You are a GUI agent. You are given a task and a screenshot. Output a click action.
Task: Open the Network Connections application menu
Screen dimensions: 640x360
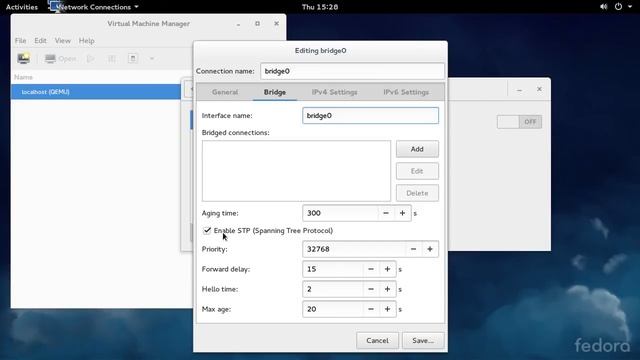tap(95, 7)
